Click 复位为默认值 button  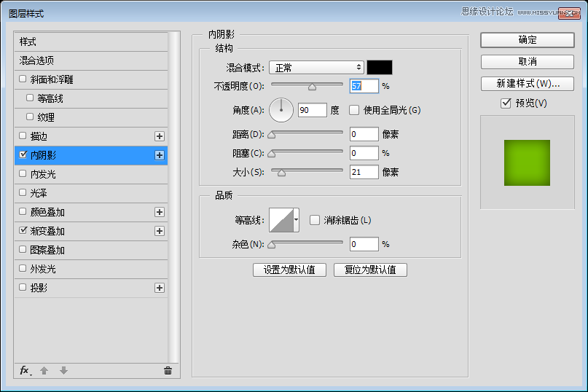[370, 270]
